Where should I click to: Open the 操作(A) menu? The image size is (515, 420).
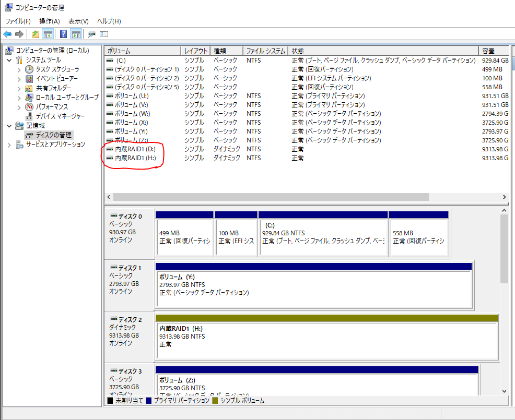50,21
